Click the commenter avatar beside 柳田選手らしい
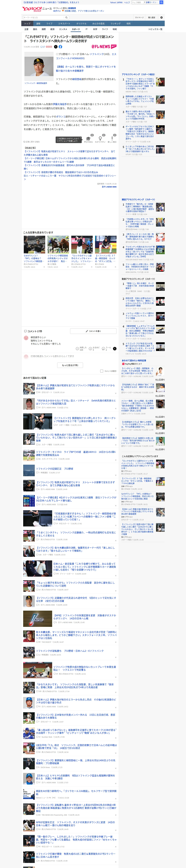The height and width of the screenshot is (868, 186). [26, 338]
